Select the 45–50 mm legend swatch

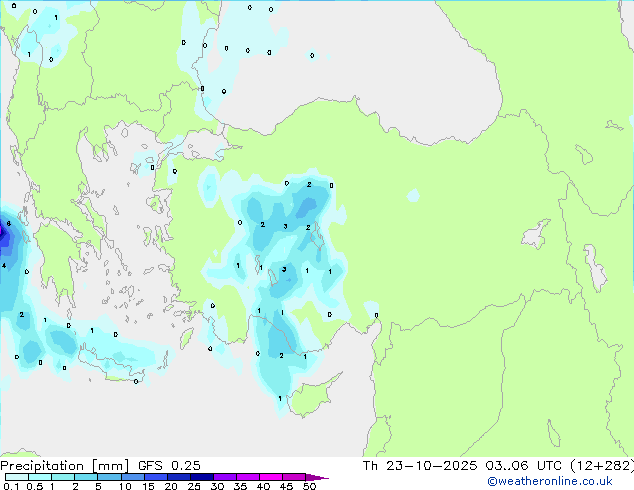coord(294,477)
